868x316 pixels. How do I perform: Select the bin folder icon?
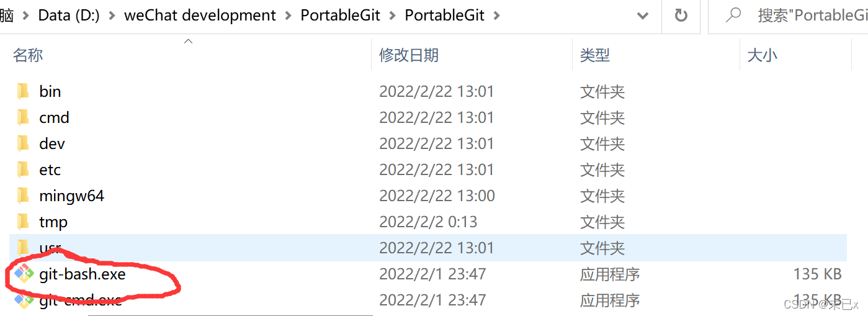point(23,91)
